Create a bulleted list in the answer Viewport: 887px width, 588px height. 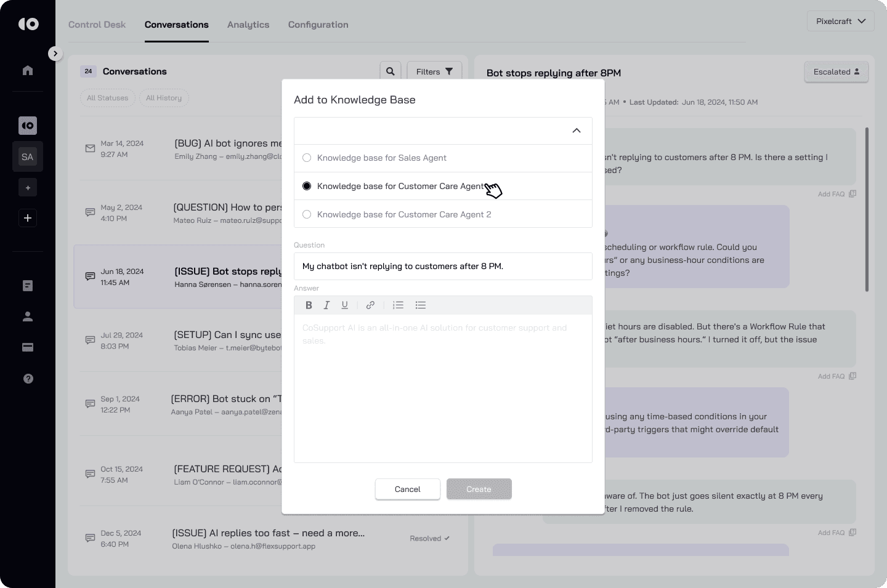pyautogui.click(x=421, y=305)
